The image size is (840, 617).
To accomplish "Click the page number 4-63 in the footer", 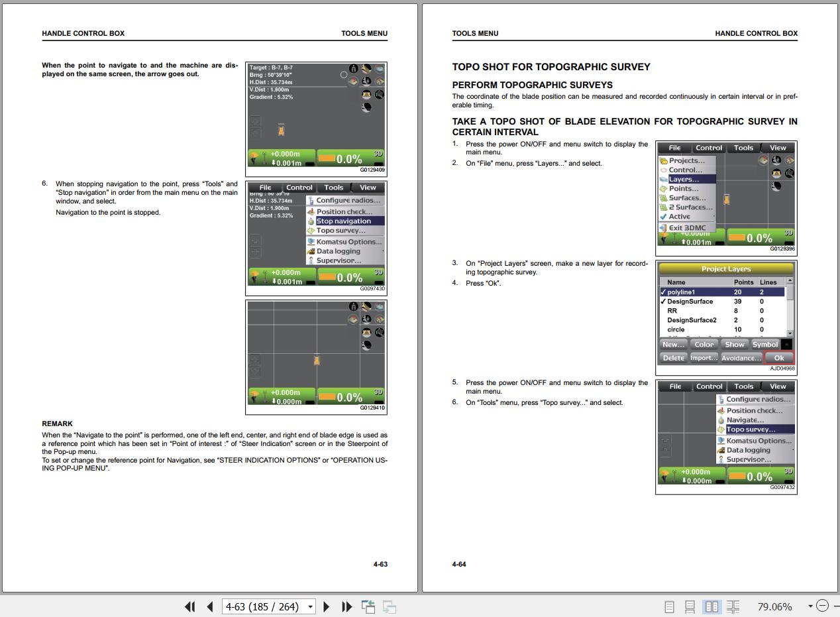I will click(380, 564).
